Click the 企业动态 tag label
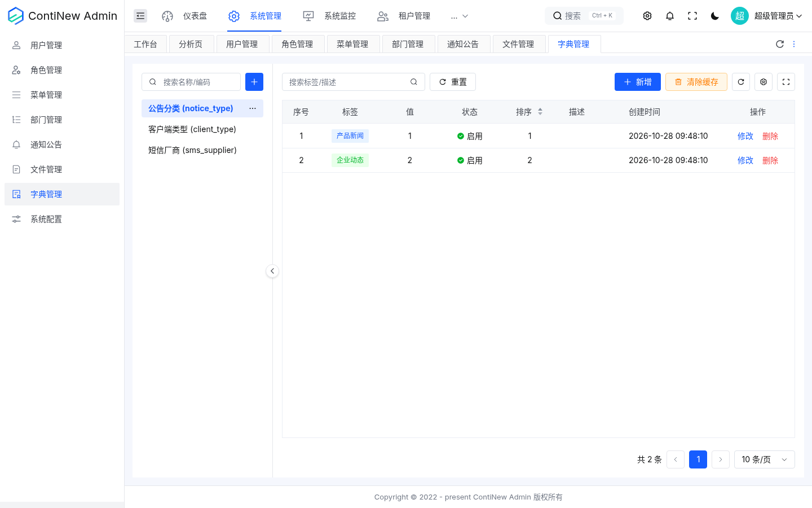Screen dimensions: 812x508 point(350,160)
